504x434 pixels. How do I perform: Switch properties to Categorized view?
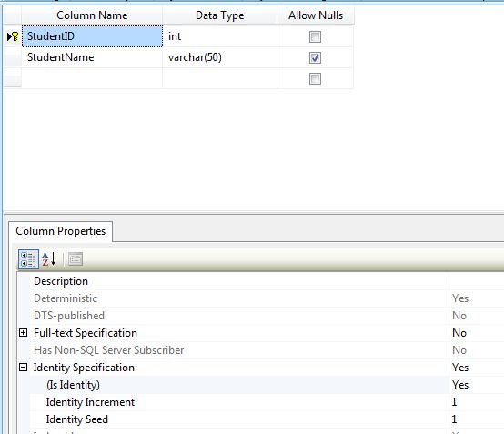(28, 259)
